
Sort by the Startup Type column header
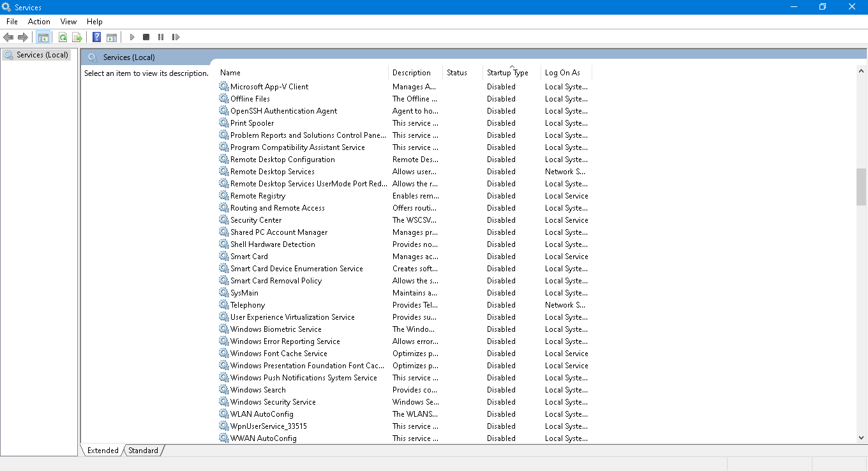[512, 73]
